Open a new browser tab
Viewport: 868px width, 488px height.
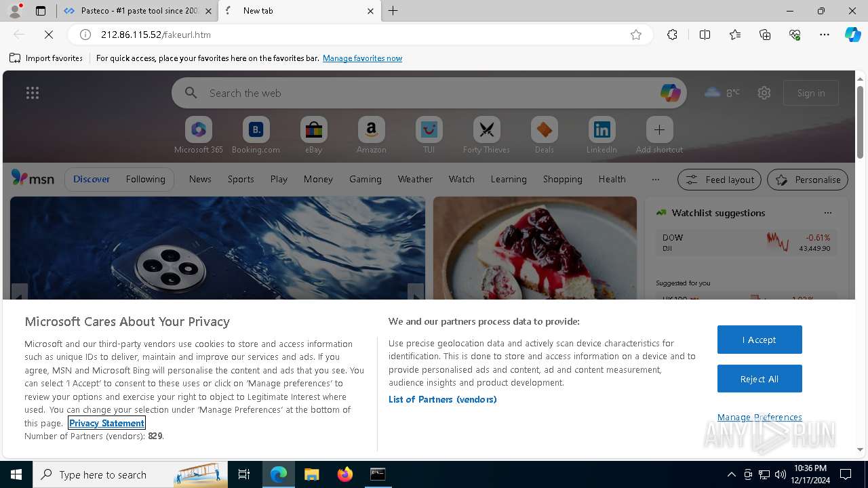pyautogui.click(x=393, y=11)
